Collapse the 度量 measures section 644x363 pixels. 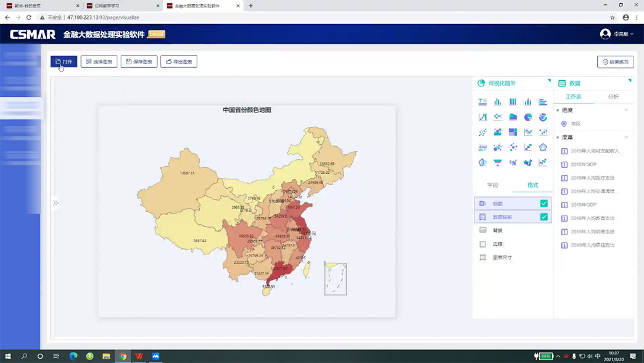(x=626, y=137)
